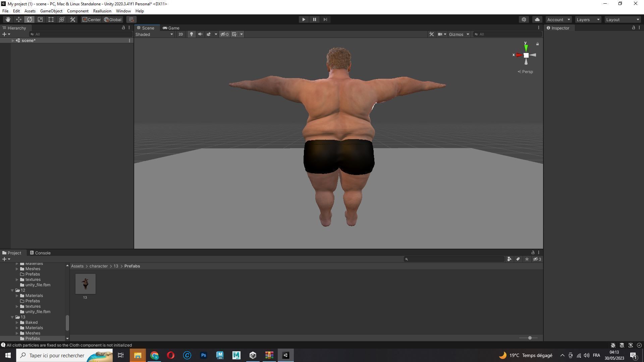Toggle Center pivot mode

pos(92,19)
